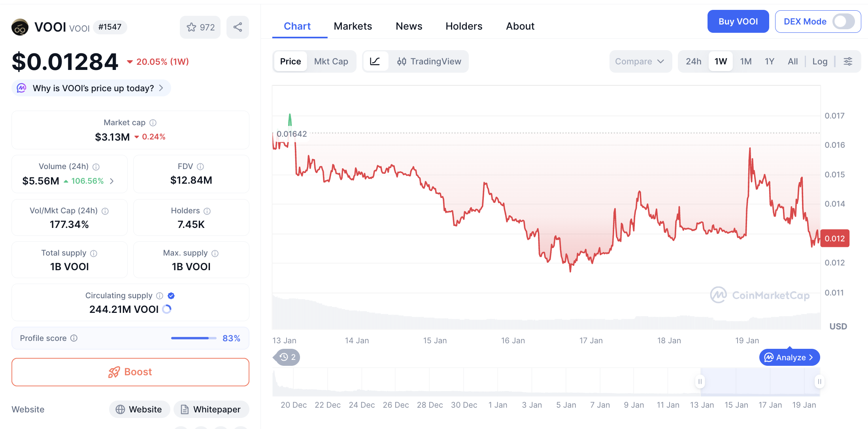Image resolution: width=868 pixels, height=429 pixels.
Task: Switch chart to Mkt Cap view
Action: click(x=331, y=61)
